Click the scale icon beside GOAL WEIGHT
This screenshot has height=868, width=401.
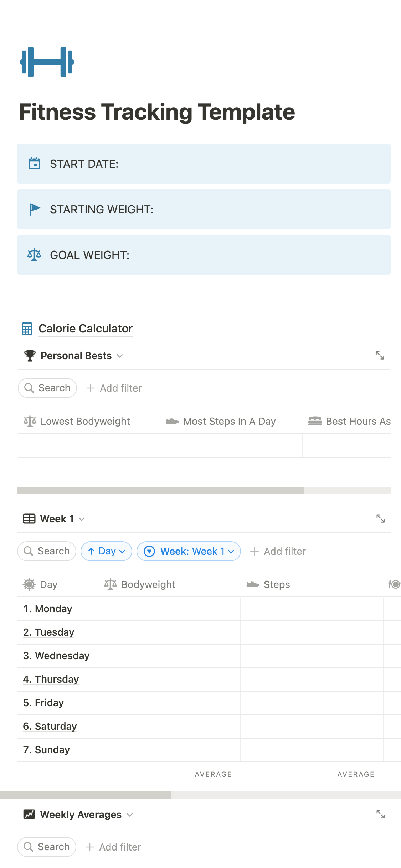[x=34, y=255]
